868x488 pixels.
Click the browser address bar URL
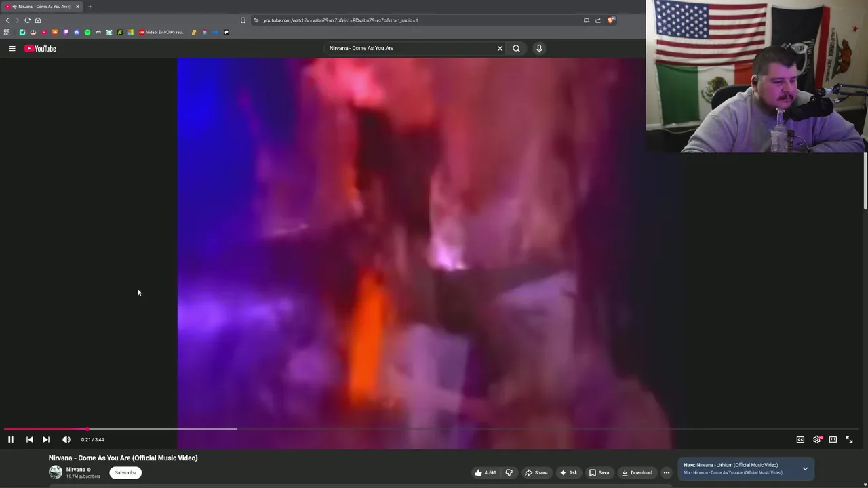[x=341, y=20]
